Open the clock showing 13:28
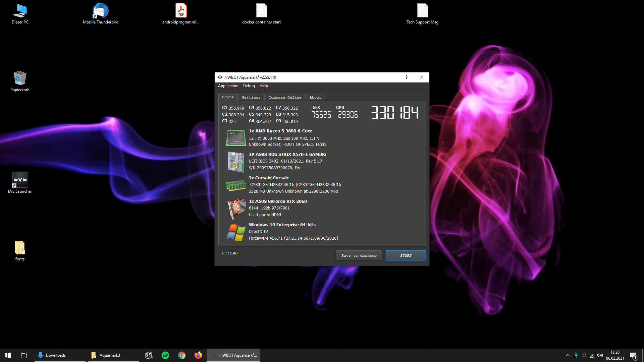The height and width of the screenshot is (362, 644). pos(615,355)
